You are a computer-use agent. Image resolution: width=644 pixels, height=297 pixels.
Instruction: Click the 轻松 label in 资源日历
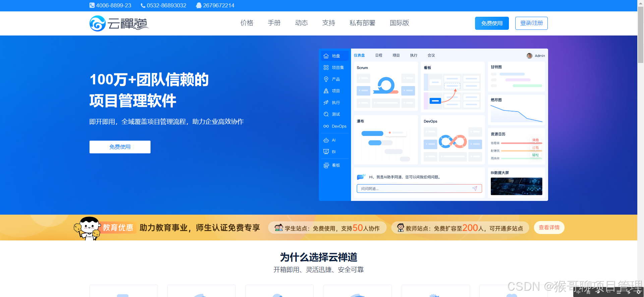tap(536, 155)
